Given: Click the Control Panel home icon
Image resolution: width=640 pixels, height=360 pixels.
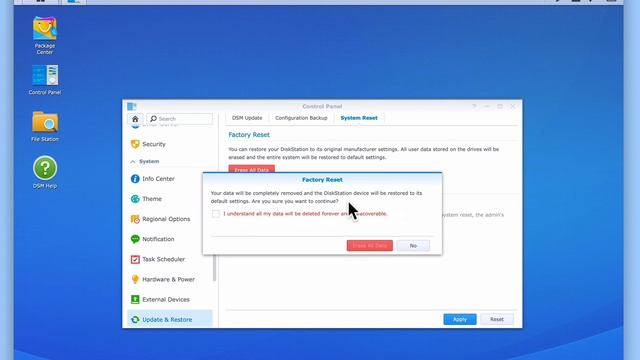Looking at the screenshot, I should click(135, 119).
